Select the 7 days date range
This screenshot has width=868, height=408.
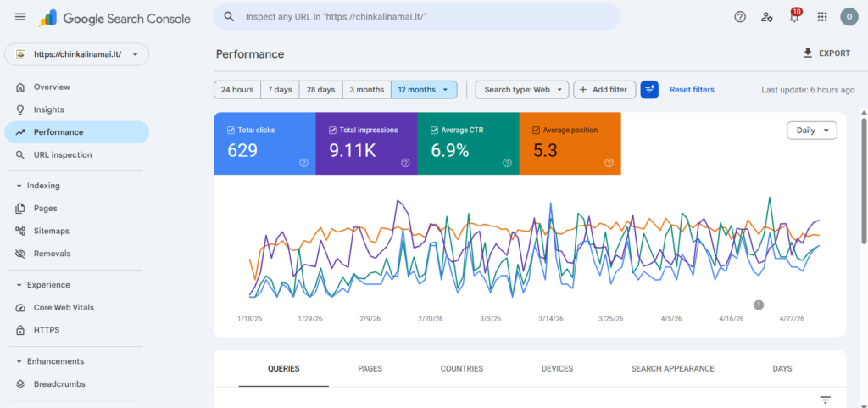pyautogui.click(x=280, y=90)
